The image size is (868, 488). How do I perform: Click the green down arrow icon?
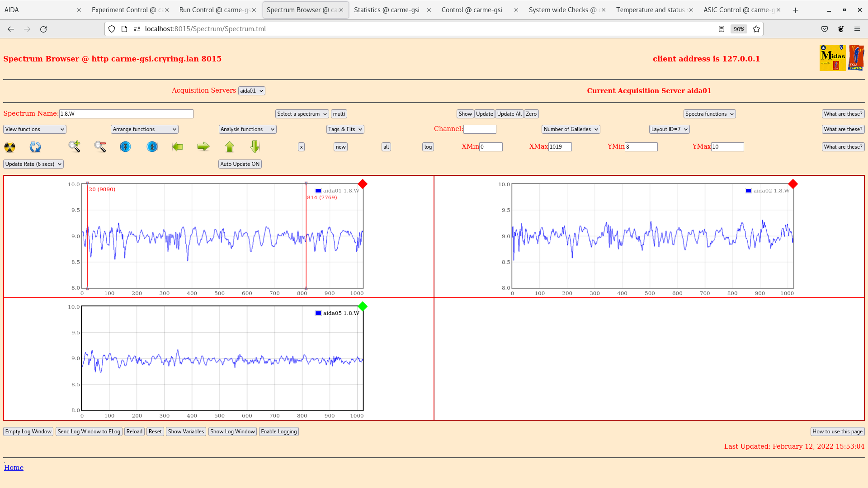[255, 147]
